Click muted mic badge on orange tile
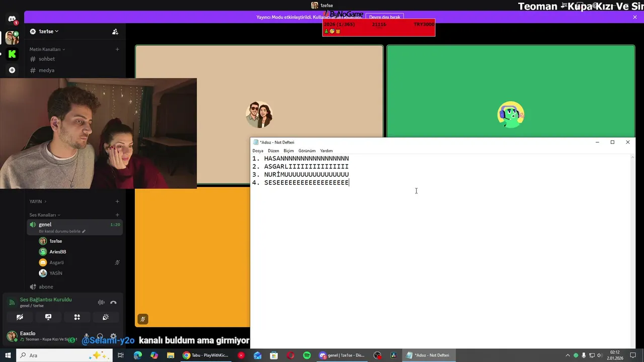 coord(143,319)
